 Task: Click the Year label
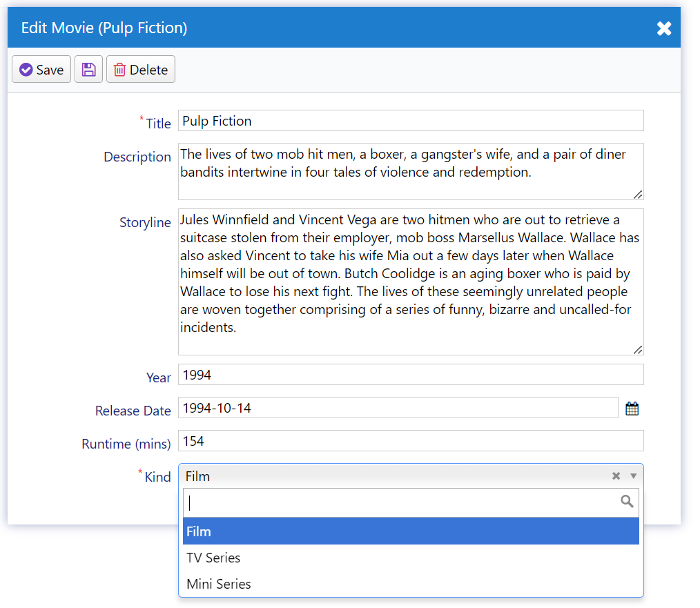click(159, 377)
